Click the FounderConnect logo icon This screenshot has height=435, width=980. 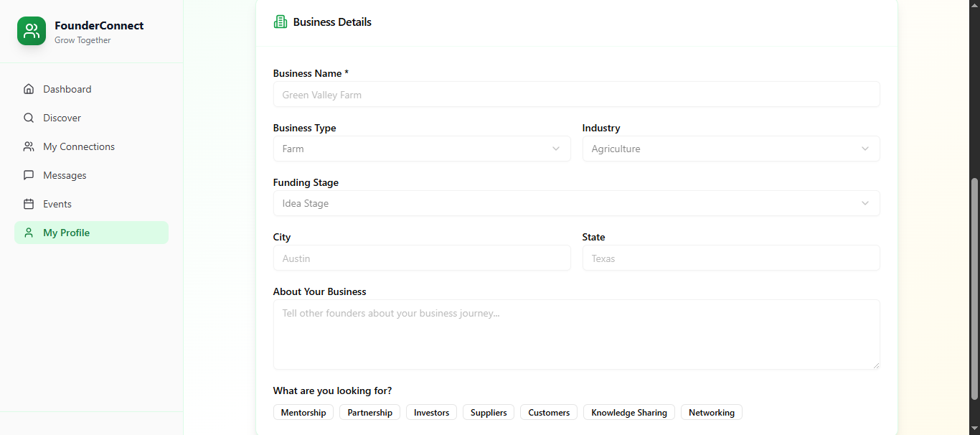(32, 31)
